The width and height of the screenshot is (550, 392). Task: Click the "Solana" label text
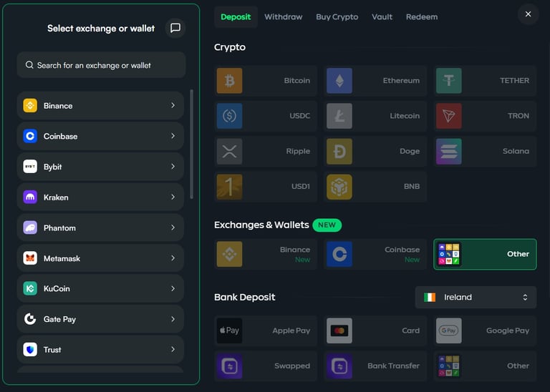tap(516, 152)
